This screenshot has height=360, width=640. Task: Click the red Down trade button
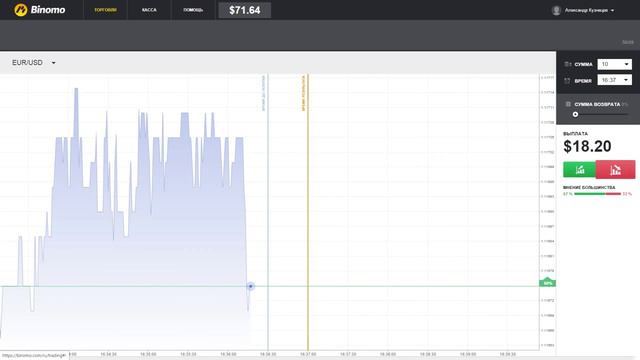point(616,169)
